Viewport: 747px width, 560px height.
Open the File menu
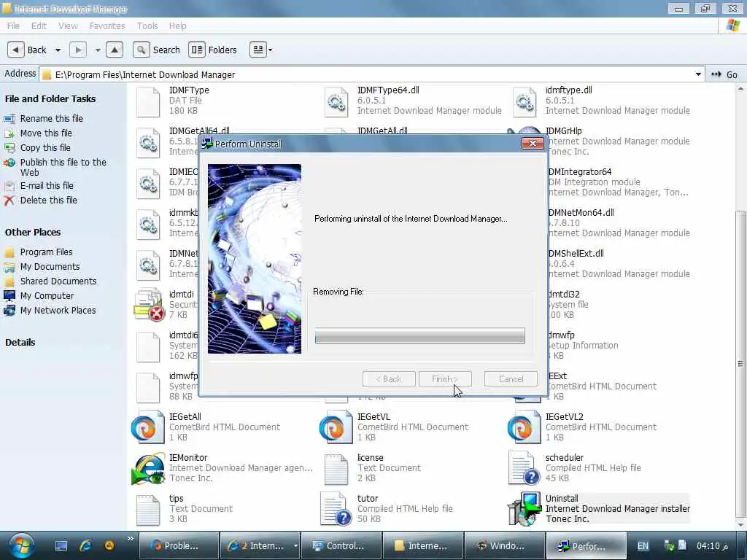[13, 26]
